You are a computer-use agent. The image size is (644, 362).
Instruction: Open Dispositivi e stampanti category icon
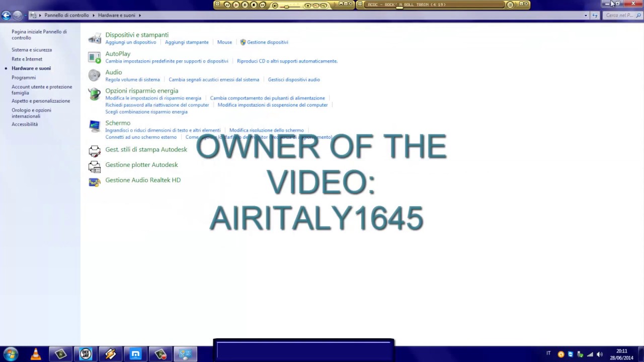coord(95,38)
